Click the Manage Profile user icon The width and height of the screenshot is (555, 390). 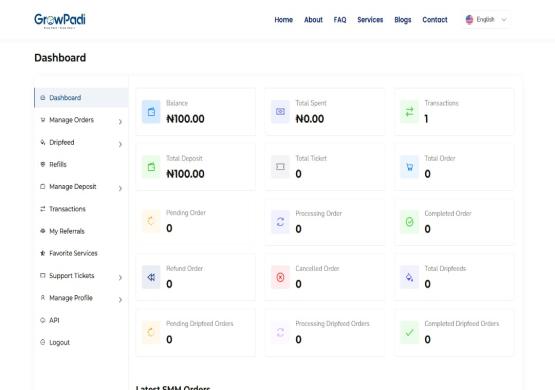click(x=43, y=298)
